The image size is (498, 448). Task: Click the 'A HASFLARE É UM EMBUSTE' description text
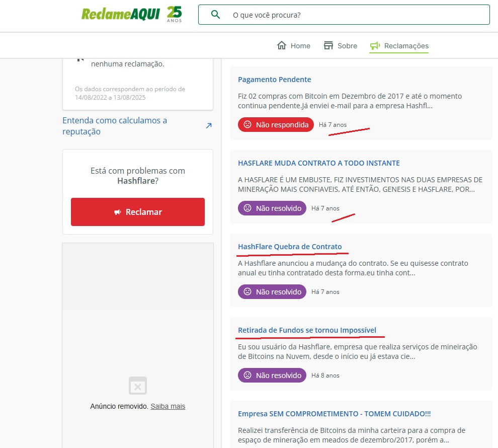pos(360,184)
